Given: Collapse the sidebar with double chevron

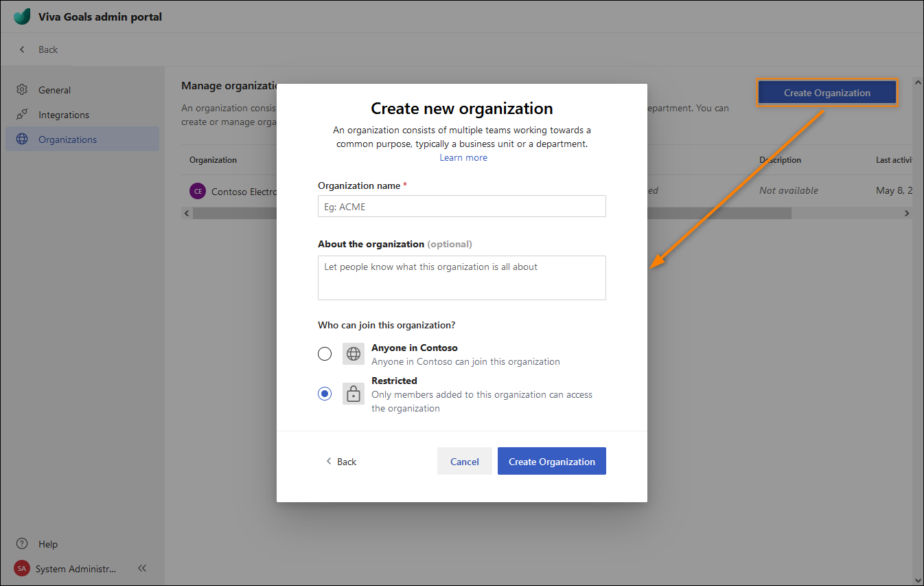Looking at the screenshot, I should (x=142, y=569).
